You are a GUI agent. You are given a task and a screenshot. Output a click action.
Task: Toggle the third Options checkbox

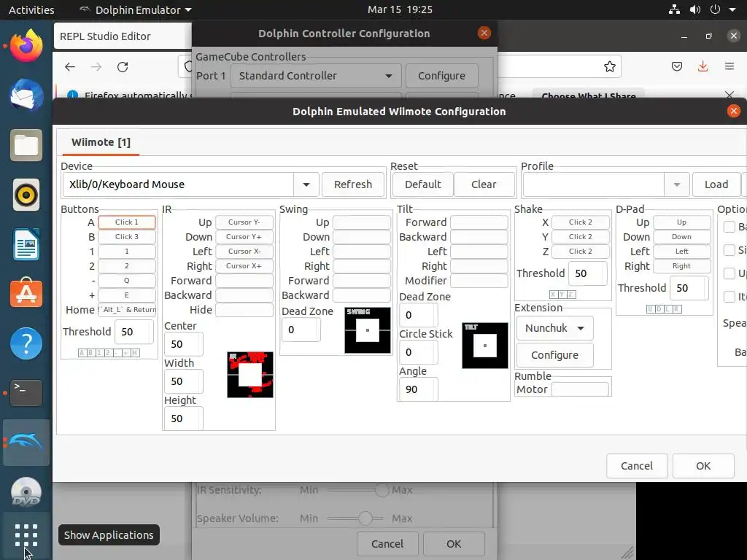coord(729,273)
